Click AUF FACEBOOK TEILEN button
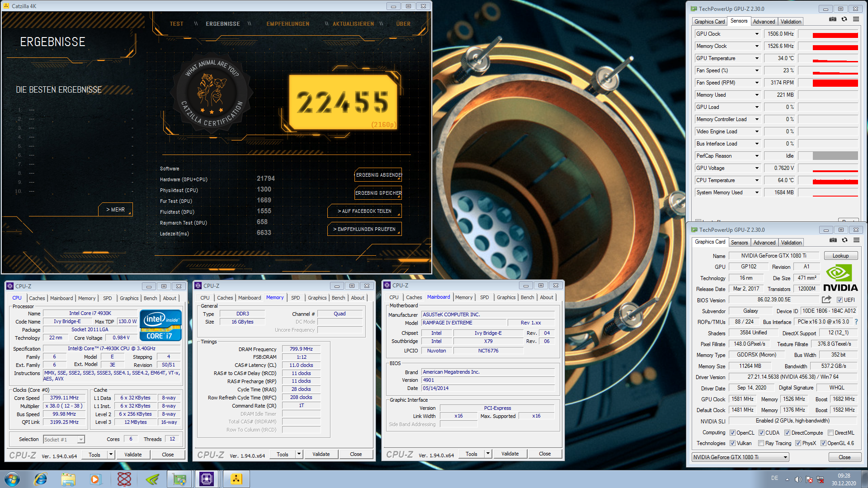Viewport: 868px width, 488px height. [x=364, y=211]
